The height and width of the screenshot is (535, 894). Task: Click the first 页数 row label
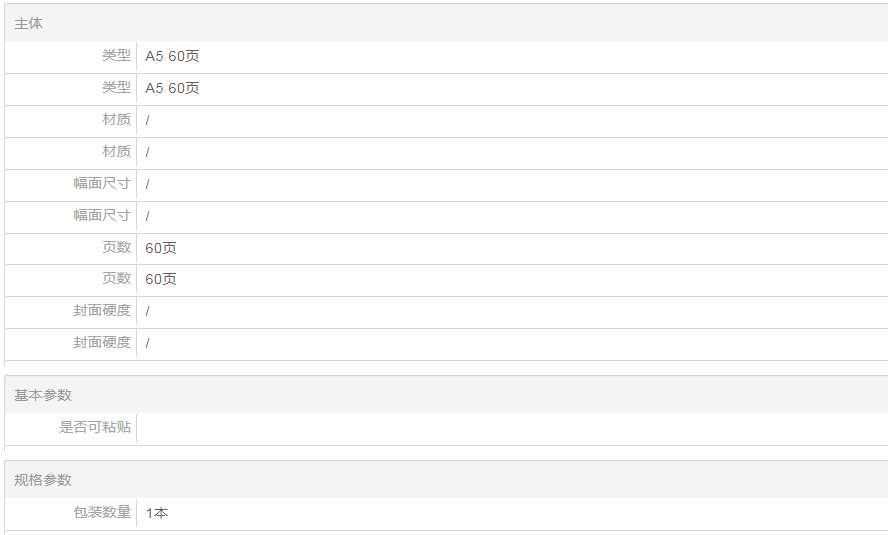[x=116, y=247]
